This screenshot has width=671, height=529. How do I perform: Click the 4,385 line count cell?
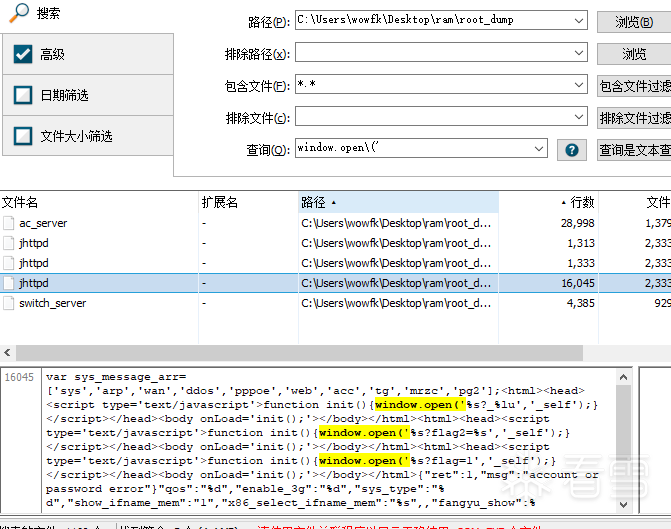[x=581, y=303]
